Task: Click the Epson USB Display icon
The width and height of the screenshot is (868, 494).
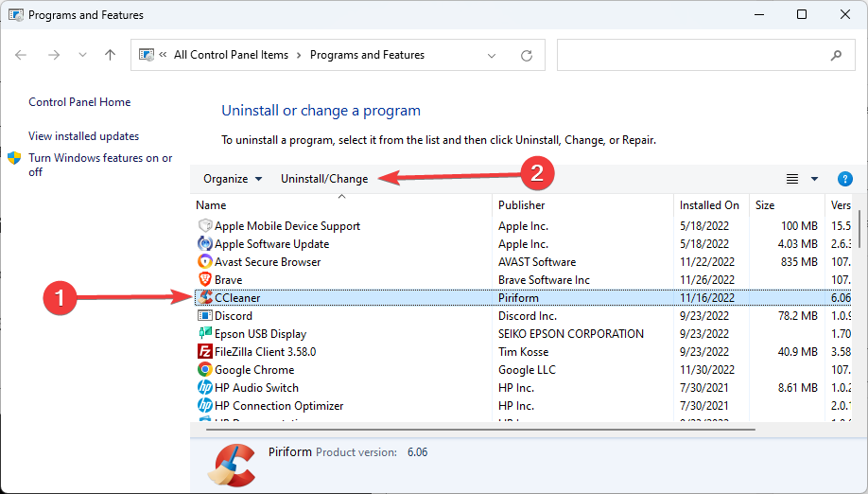Action: pyautogui.click(x=205, y=333)
